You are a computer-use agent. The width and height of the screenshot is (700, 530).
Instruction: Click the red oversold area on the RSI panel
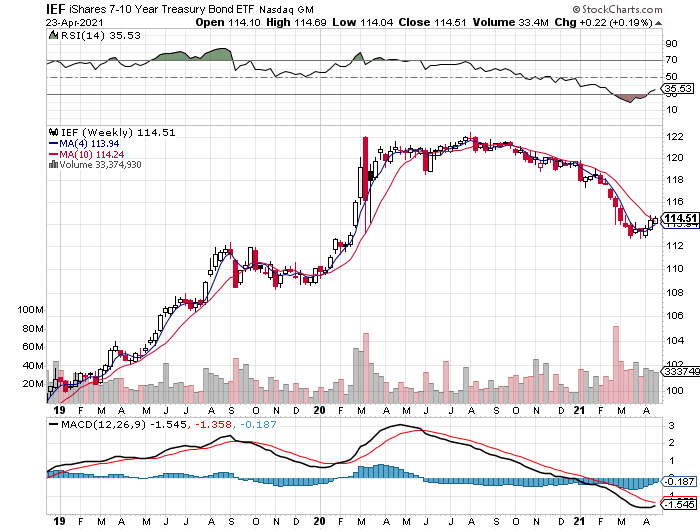629,98
